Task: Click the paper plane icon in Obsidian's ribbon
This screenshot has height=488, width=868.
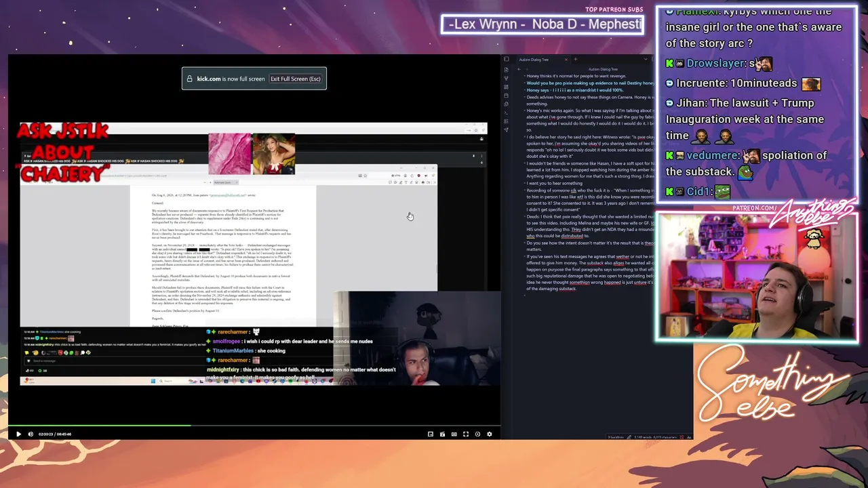Action: (506, 129)
